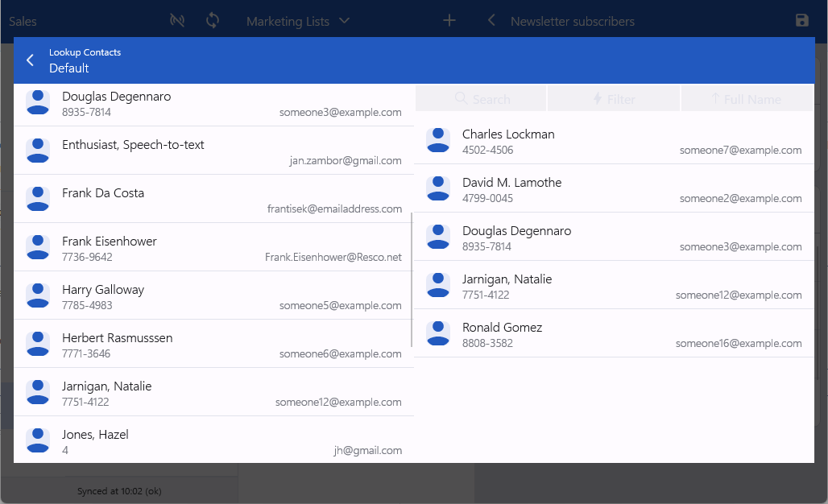This screenshot has width=828, height=504.
Task: Click the offline connection status icon
Action: 177,21
